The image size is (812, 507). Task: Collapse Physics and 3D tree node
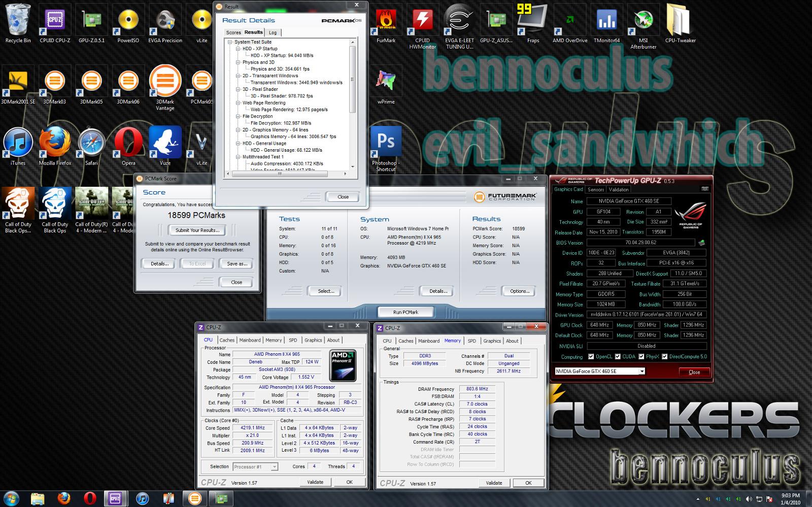[238, 62]
